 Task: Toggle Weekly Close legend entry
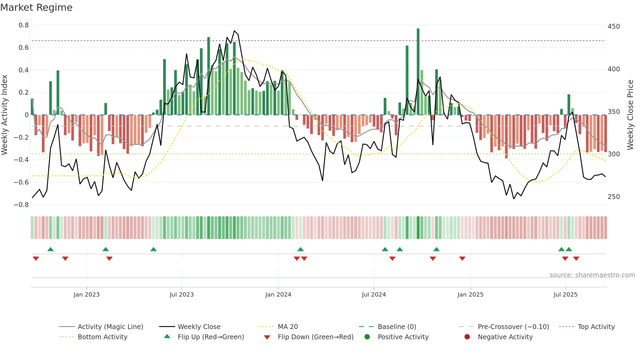click(190, 327)
